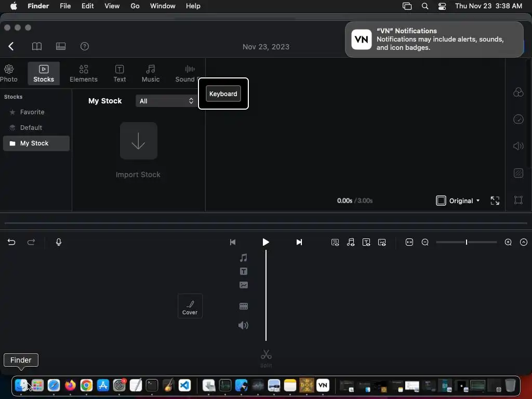The width and height of the screenshot is (532, 399).
Task: Play the timeline preview
Action: (265, 242)
